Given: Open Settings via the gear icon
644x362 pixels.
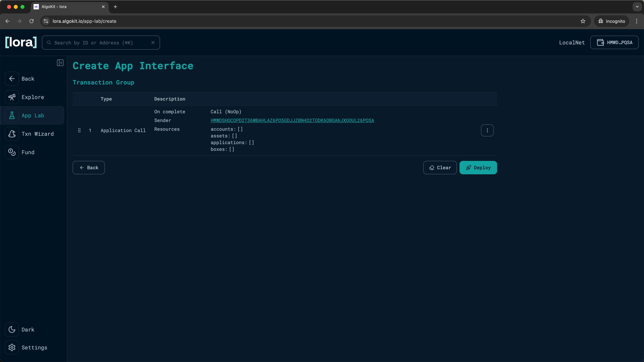Looking at the screenshot, I should [x=12, y=348].
